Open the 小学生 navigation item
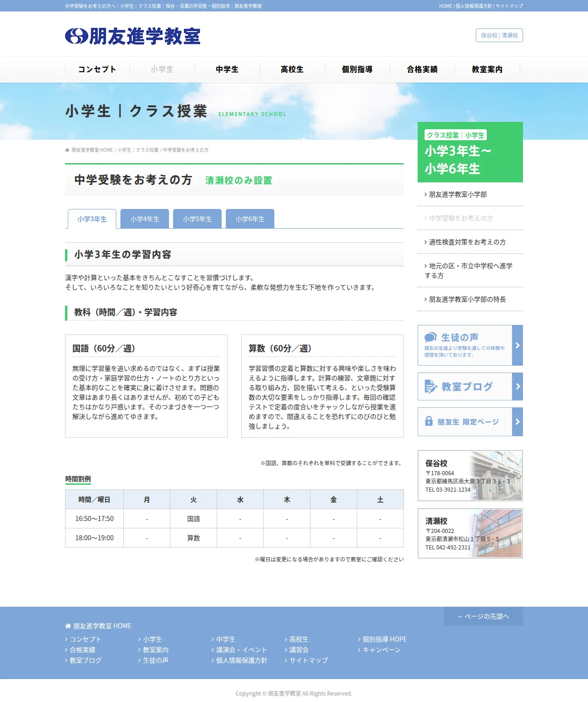The image size is (588, 702). point(162,69)
